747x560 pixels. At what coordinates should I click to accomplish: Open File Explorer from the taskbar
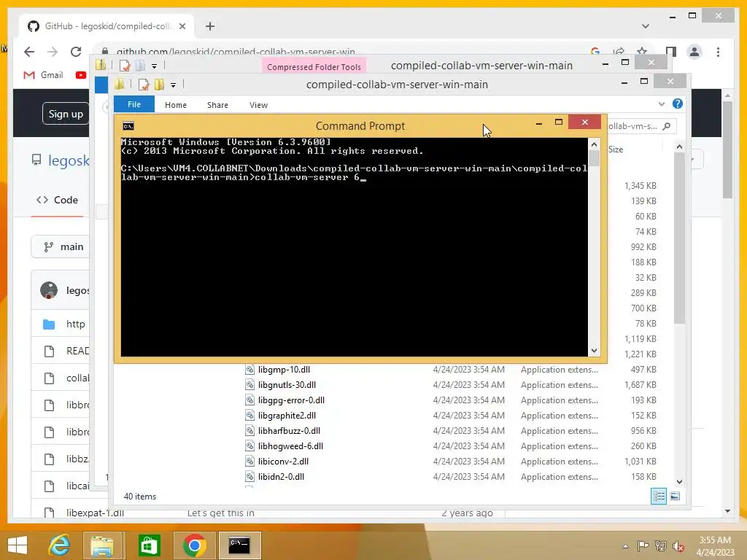coord(101,545)
